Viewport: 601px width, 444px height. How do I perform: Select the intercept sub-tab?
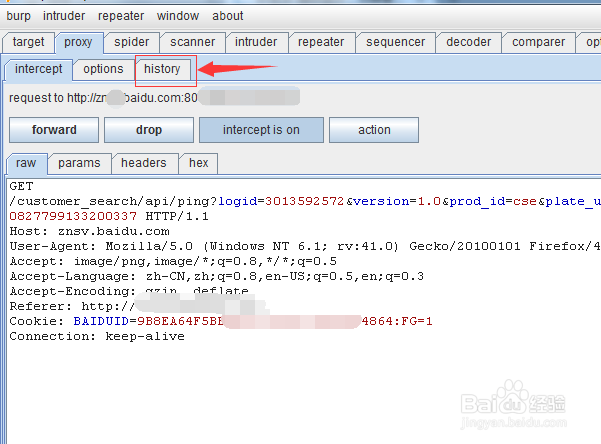click(38, 69)
